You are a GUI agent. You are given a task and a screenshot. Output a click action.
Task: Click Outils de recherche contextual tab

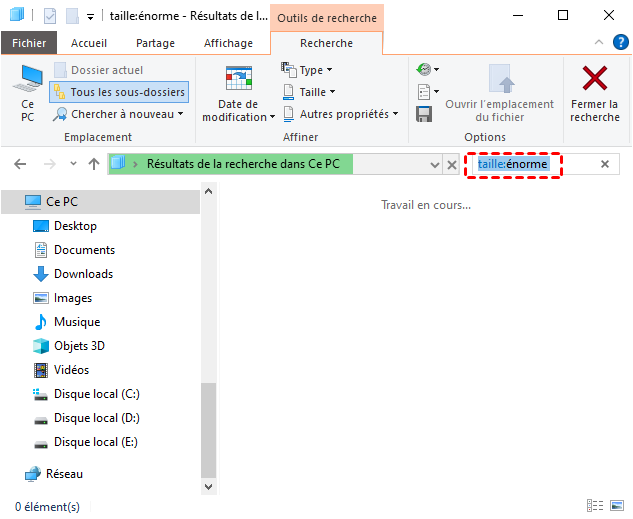tap(327, 18)
